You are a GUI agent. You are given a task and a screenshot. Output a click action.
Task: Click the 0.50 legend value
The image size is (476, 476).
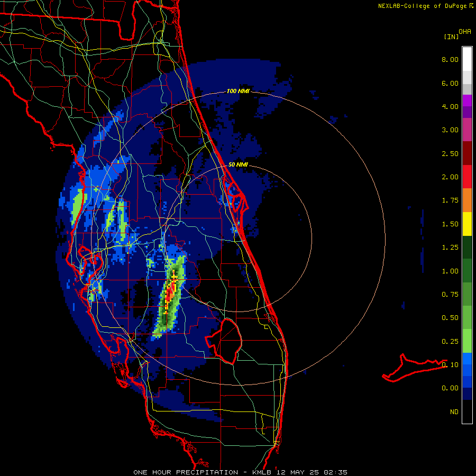(450, 318)
